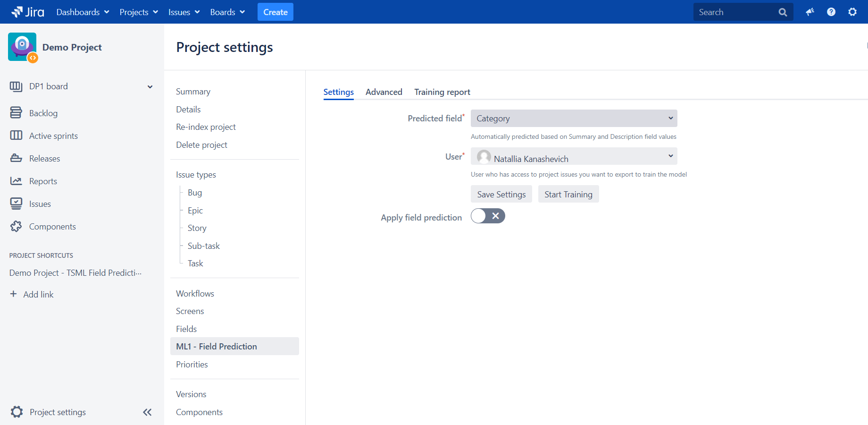The height and width of the screenshot is (425, 868).
Task: Expand the DP1 board chevron
Action: 150,87
